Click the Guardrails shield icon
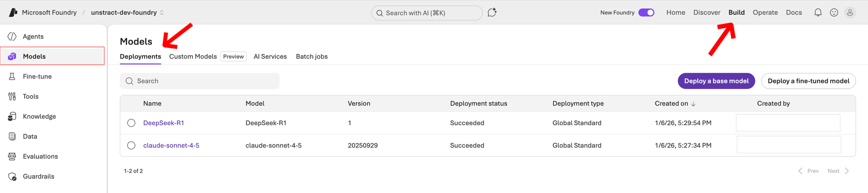Image resolution: width=868 pixels, height=193 pixels. tap(12, 176)
